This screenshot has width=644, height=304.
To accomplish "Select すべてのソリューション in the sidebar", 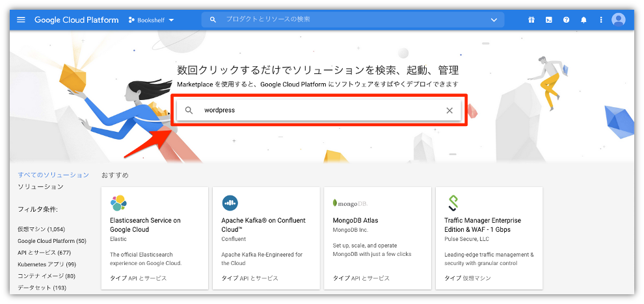I will click(x=53, y=175).
